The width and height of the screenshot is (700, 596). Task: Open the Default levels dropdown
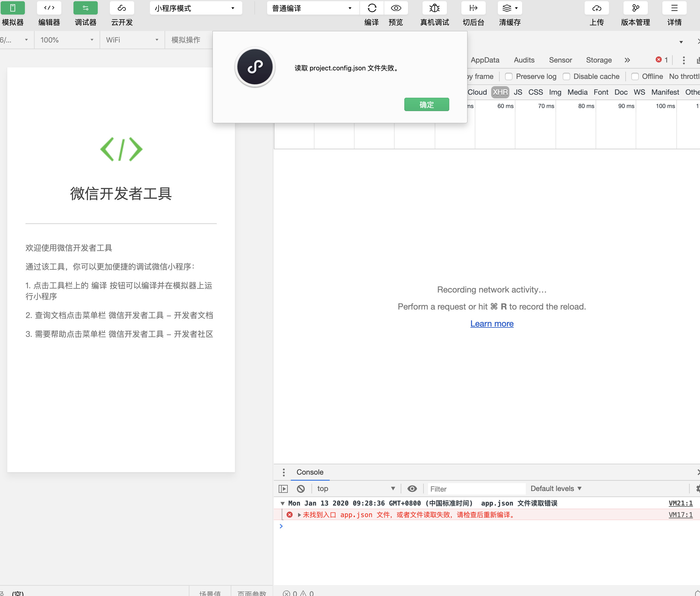click(556, 489)
